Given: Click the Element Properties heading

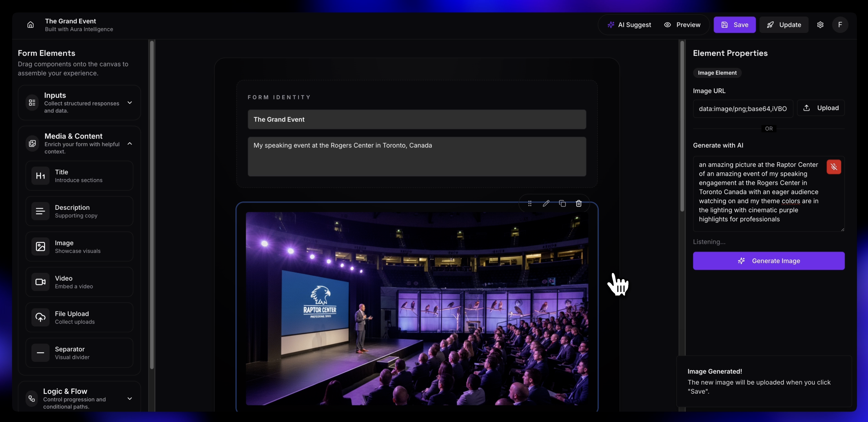Looking at the screenshot, I should click(730, 53).
